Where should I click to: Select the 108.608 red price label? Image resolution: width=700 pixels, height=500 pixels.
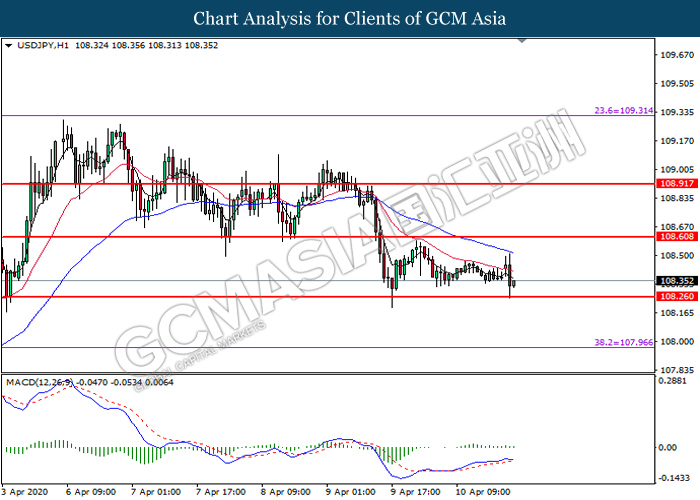coord(677,237)
